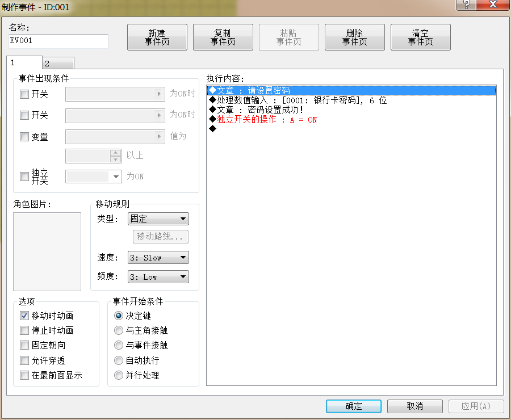
Task: Enable the 允许穿透 option
Action: click(x=24, y=360)
